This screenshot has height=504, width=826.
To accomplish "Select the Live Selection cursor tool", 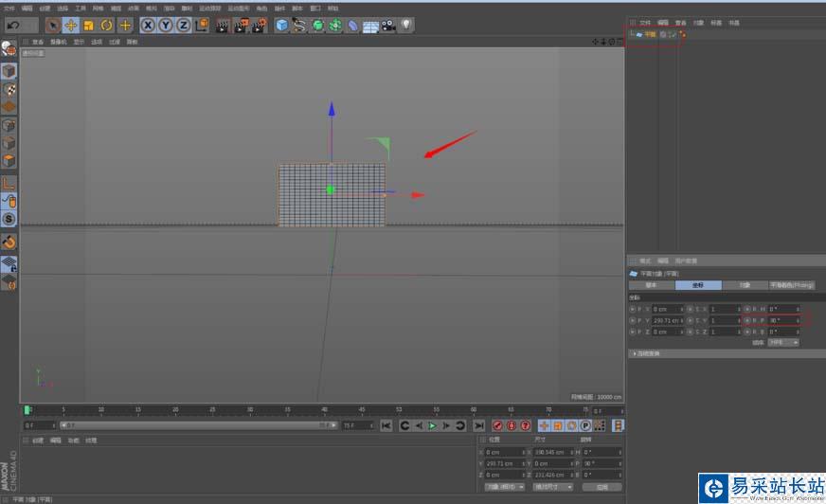I will [x=53, y=25].
